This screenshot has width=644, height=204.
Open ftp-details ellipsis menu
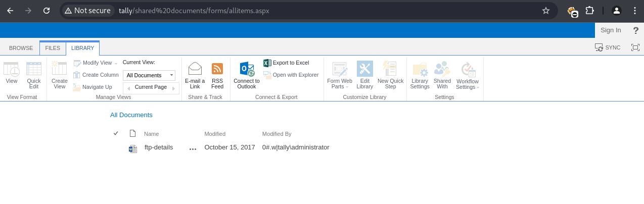(193, 148)
